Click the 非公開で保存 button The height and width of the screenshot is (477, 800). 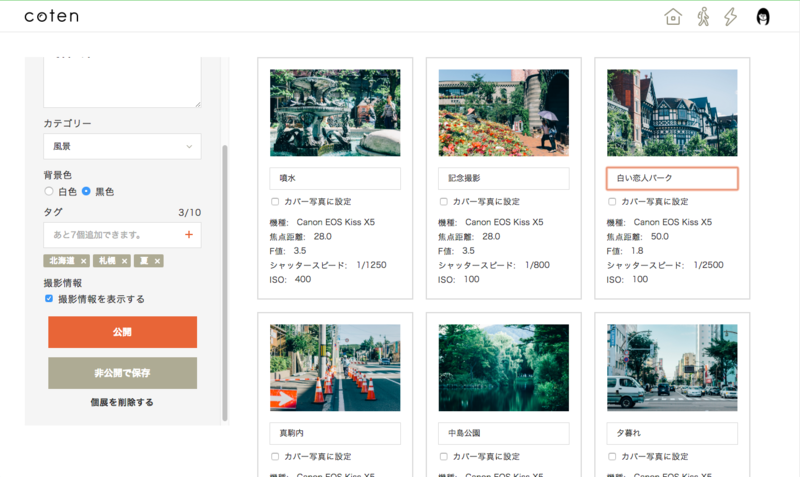click(122, 373)
